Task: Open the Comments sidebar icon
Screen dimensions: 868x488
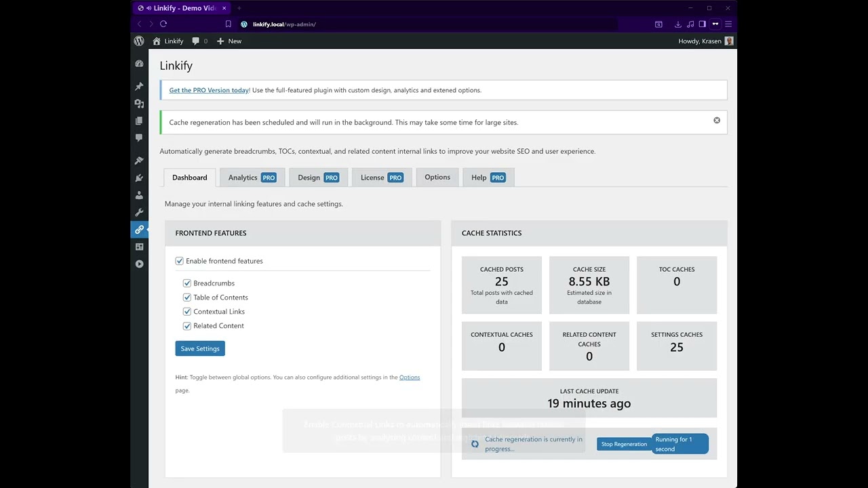Action: (x=139, y=138)
